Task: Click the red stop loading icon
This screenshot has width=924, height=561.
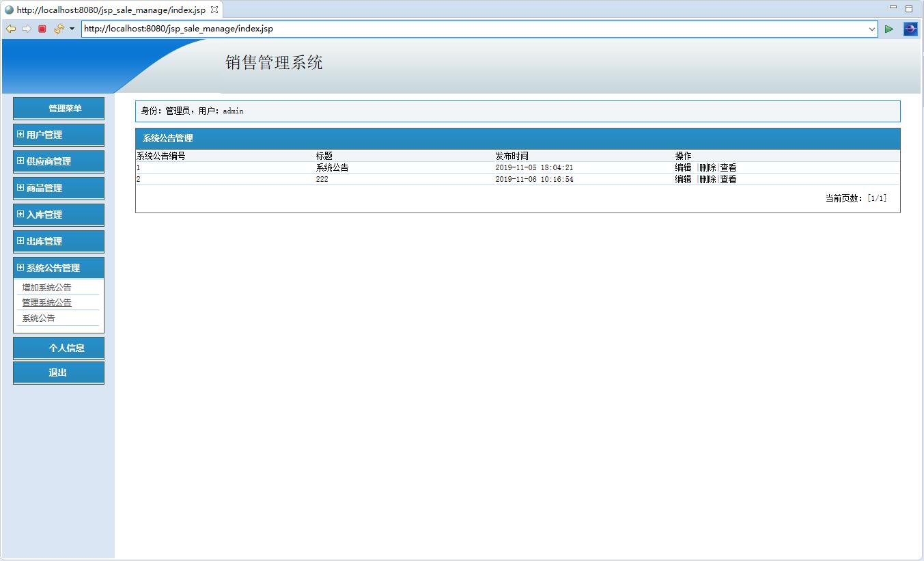Action: click(42, 29)
